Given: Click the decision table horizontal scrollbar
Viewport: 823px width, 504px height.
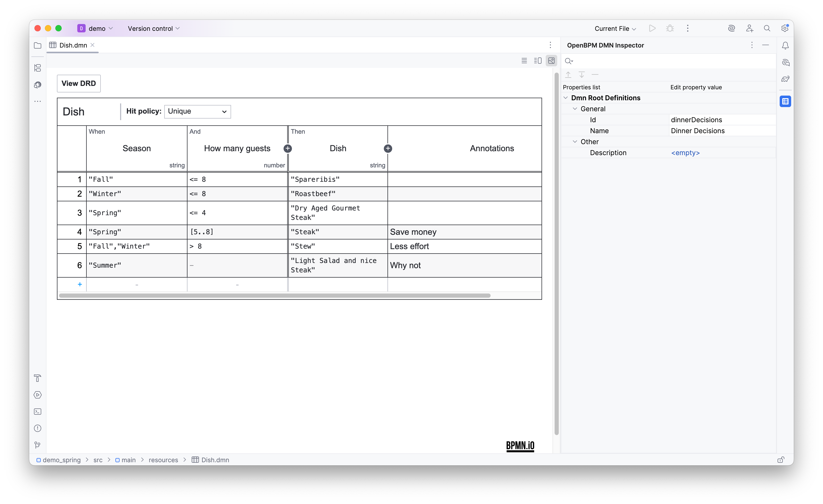Looking at the screenshot, I should tap(275, 296).
